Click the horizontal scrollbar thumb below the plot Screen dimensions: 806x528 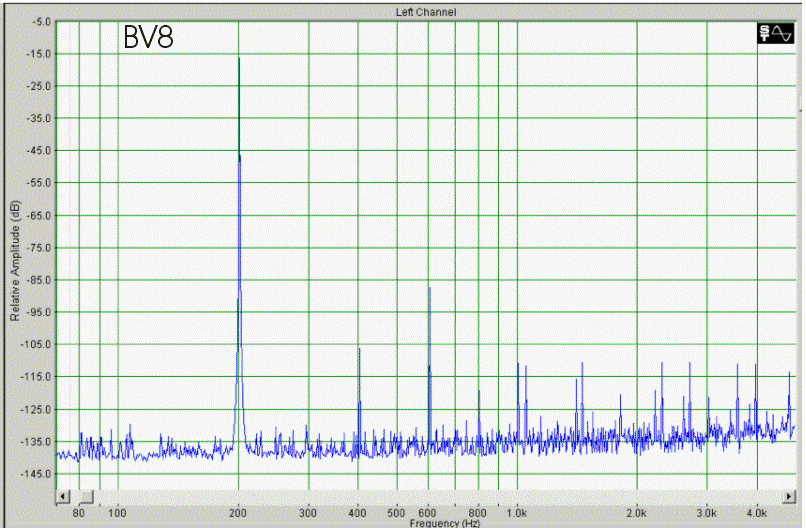87,496
